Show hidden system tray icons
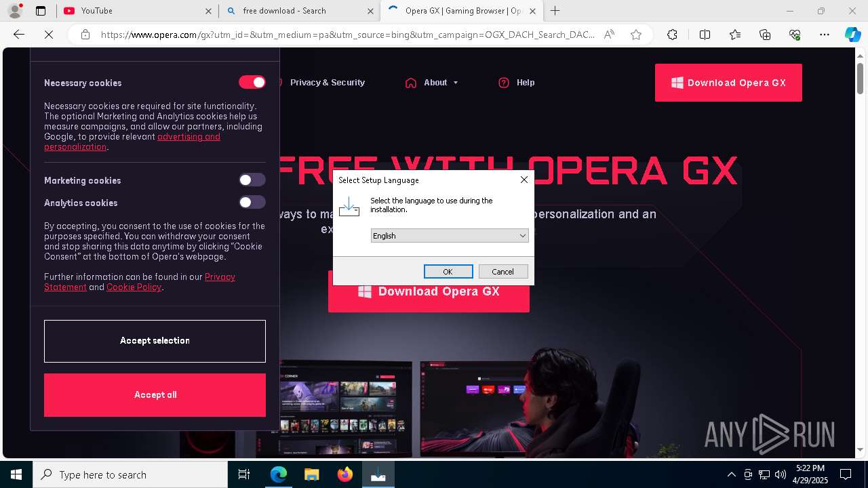Image resolution: width=868 pixels, height=488 pixels. coord(731,474)
